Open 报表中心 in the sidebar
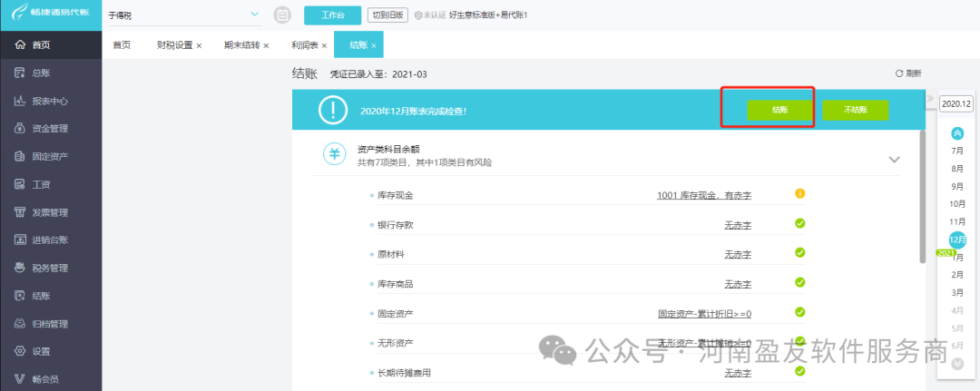980x391 pixels. click(51, 101)
